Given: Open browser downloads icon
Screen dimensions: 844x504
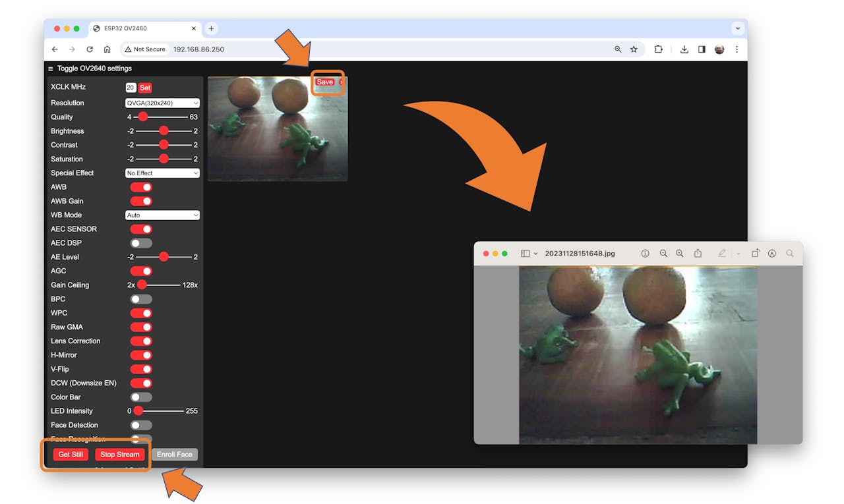Looking at the screenshot, I should pos(684,49).
